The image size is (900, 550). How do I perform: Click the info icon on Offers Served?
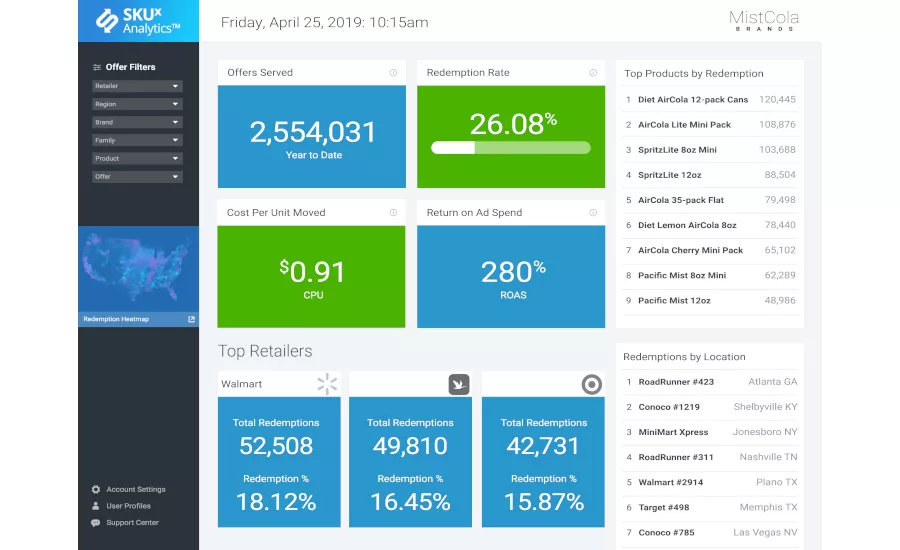pyautogui.click(x=393, y=72)
